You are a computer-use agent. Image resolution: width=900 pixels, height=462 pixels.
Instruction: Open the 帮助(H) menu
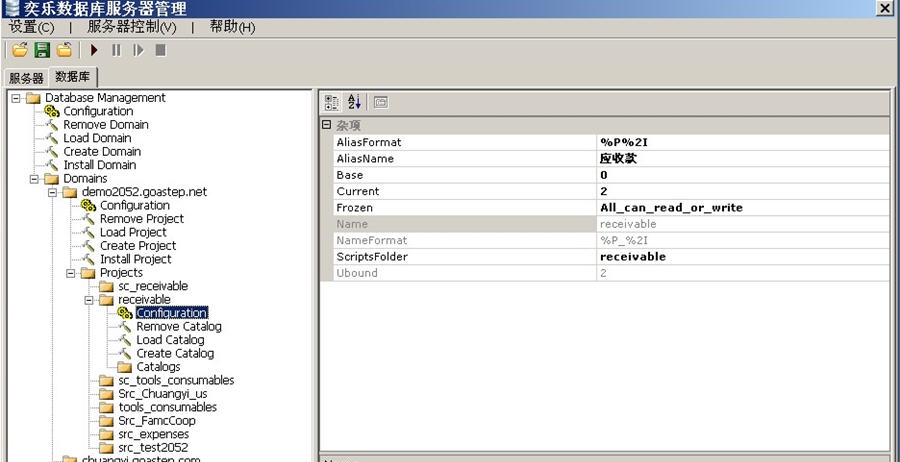(x=232, y=27)
